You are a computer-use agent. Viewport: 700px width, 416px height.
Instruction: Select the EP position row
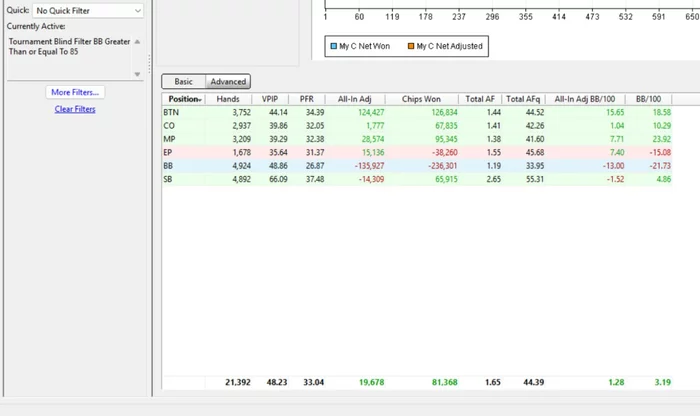[417, 153]
